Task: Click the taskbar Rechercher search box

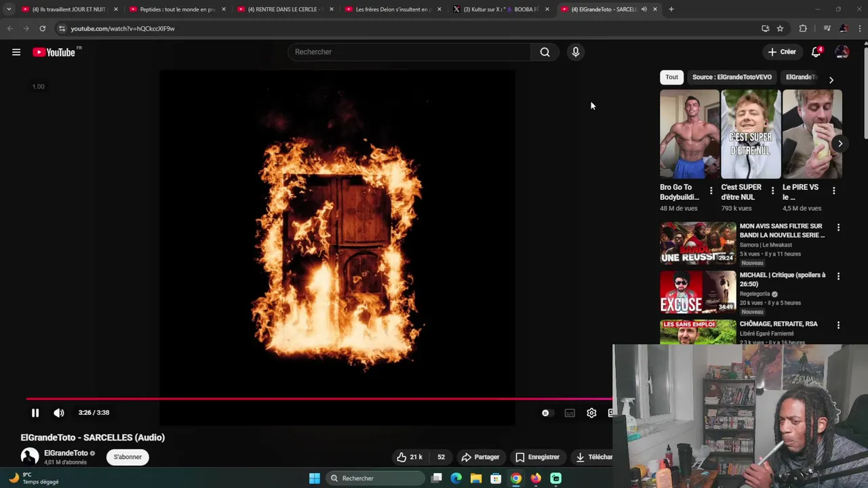Action: tap(376, 479)
